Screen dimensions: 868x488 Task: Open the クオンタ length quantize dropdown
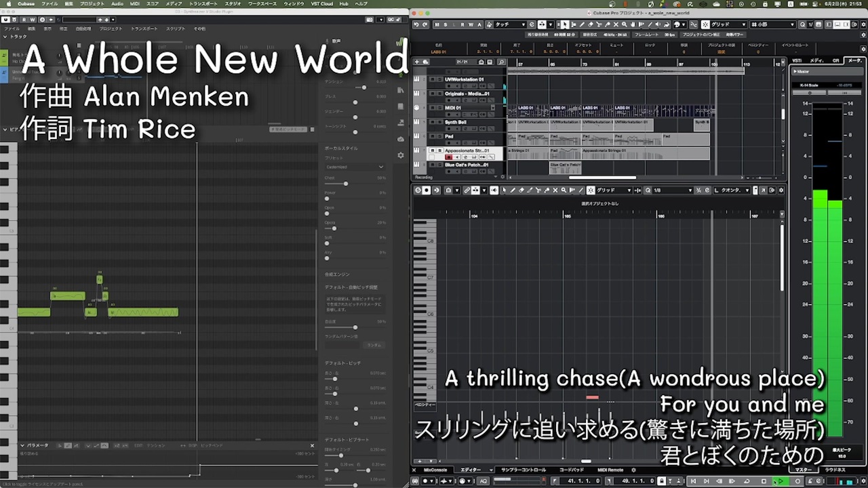click(x=732, y=190)
